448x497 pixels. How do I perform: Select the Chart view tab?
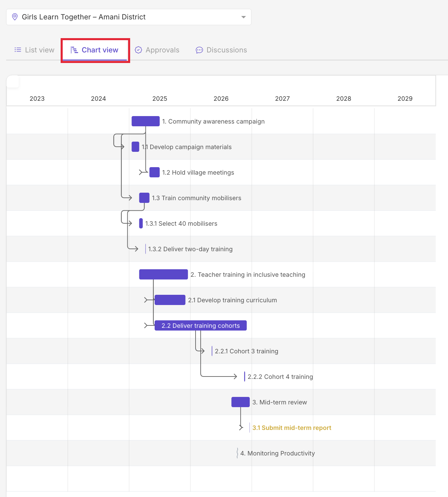pos(94,50)
